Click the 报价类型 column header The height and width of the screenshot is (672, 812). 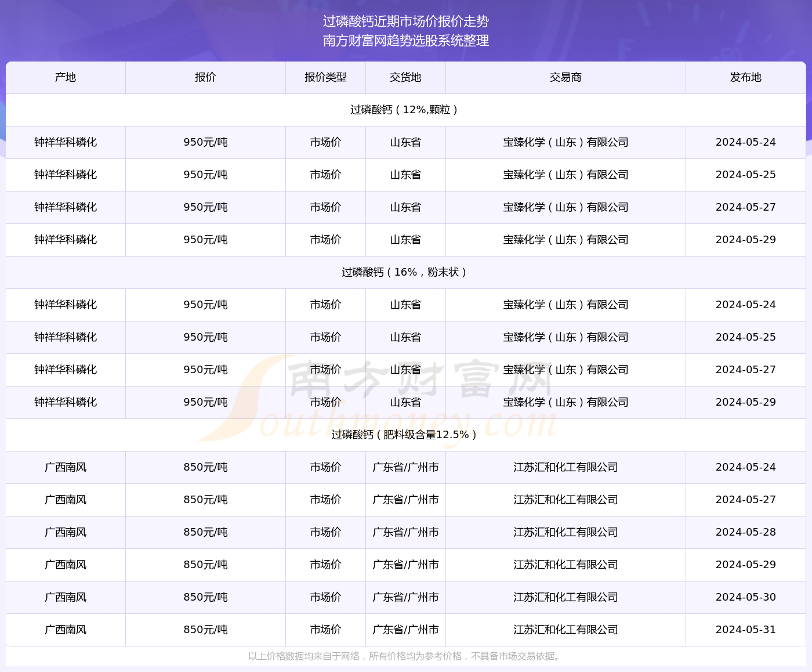pyautogui.click(x=325, y=77)
